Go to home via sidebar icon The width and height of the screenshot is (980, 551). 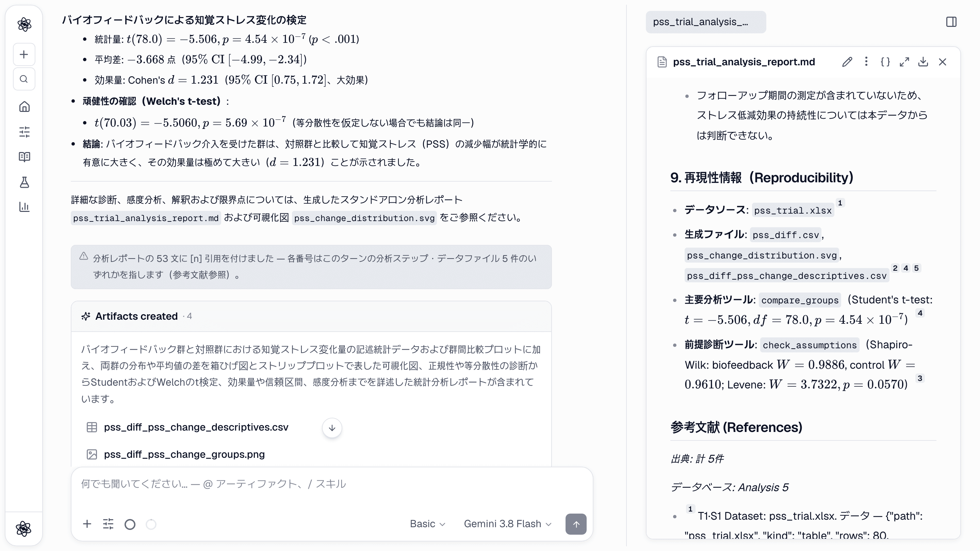(24, 106)
